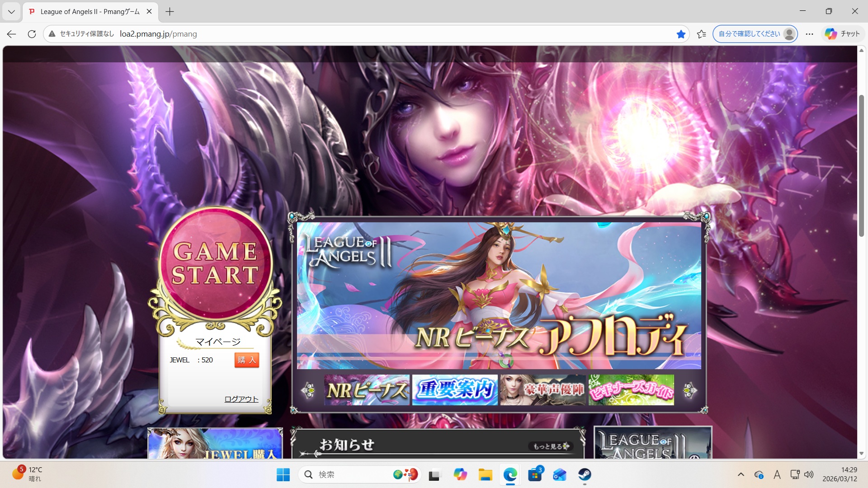Click the browser refresh icon
868x488 pixels.
[x=32, y=34]
